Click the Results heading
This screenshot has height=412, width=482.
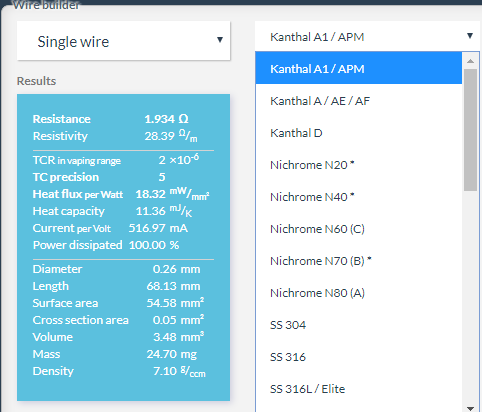point(36,81)
